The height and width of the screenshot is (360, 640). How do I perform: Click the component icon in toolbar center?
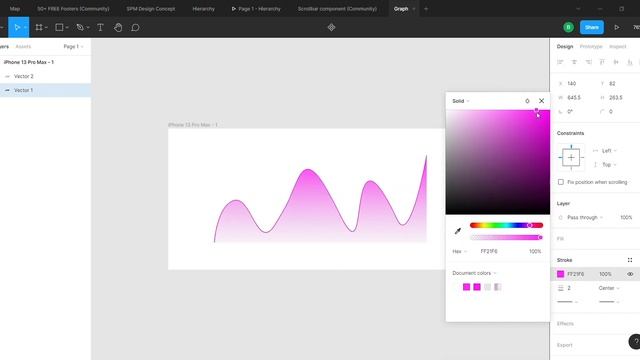point(331,27)
